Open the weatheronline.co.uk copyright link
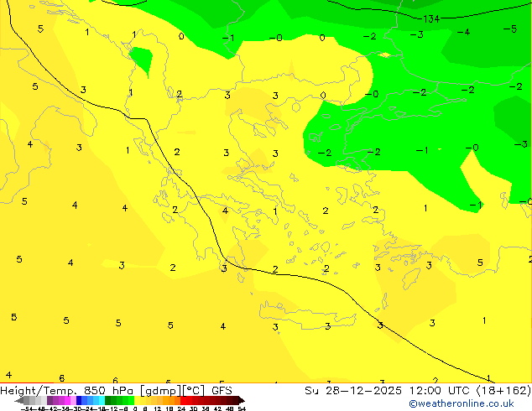The image size is (532, 411). pyautogui.click(x=461, y=403)
